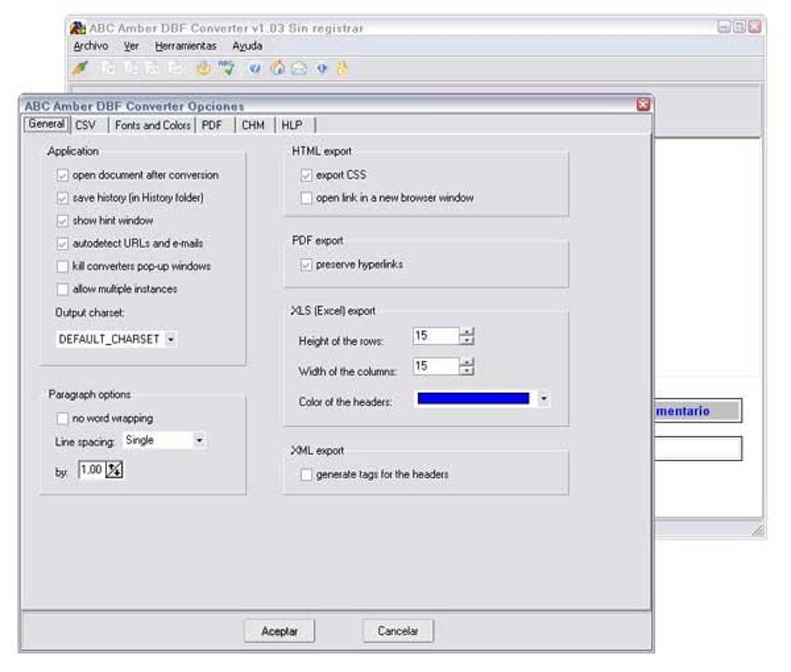
Task: Open the Ayuda menu
Action: click(x=247, y=46)
